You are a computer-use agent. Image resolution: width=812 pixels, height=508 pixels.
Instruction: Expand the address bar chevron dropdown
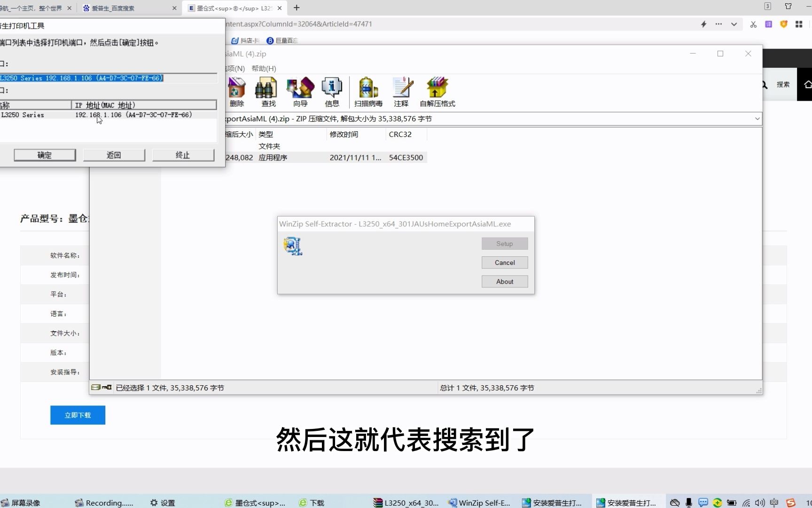pos(734,24)
